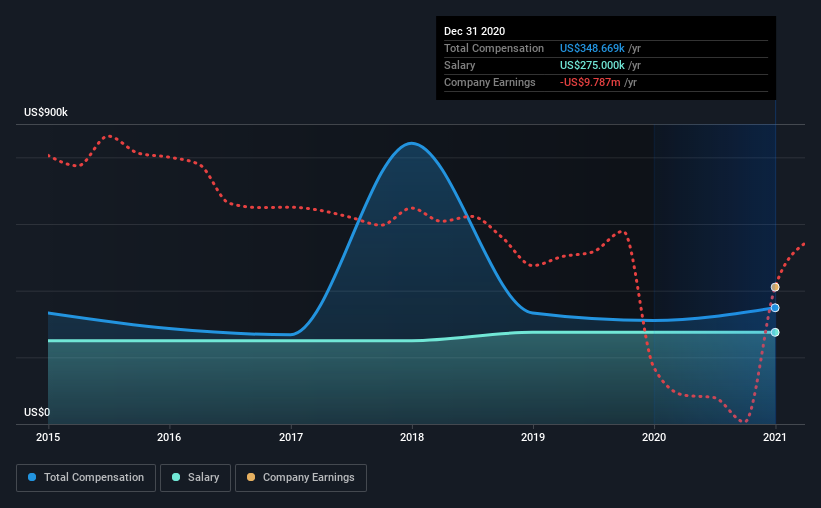Click the 2015 x-axis label
Viewport: 821px width, 508px height.
click(48, 437)
